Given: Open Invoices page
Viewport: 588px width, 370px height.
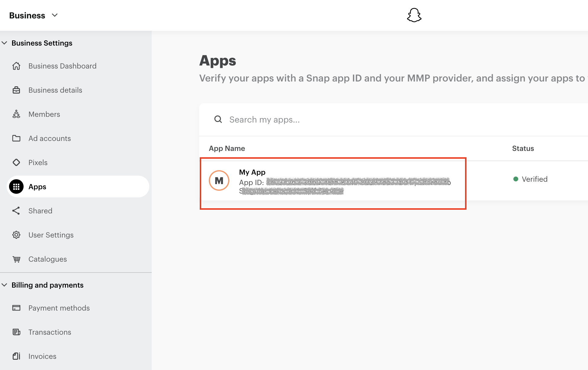Looking at the screenshot, I should 42,356.
